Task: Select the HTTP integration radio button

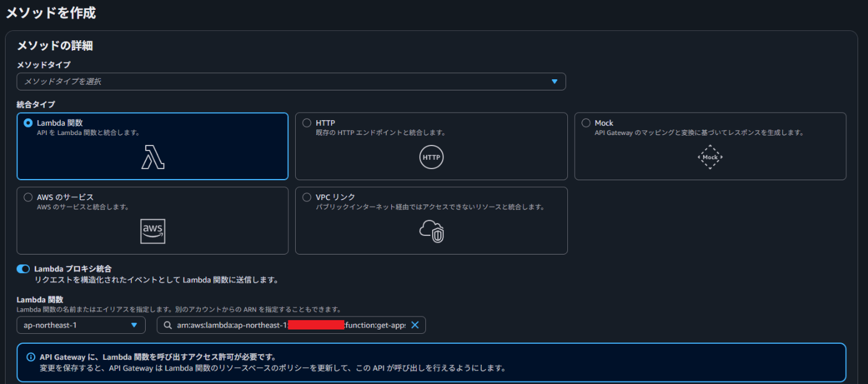Action: (x=307, y=123)
